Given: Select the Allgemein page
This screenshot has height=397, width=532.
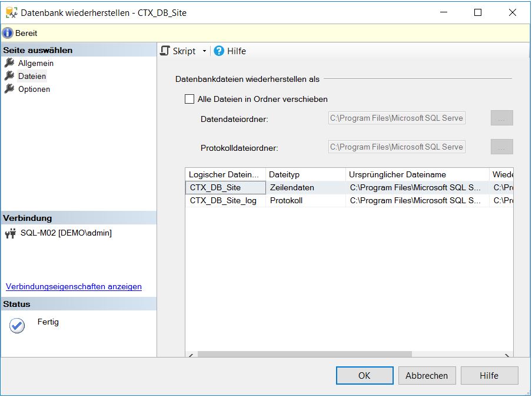Looking at the screenshot, I should 35,63.
